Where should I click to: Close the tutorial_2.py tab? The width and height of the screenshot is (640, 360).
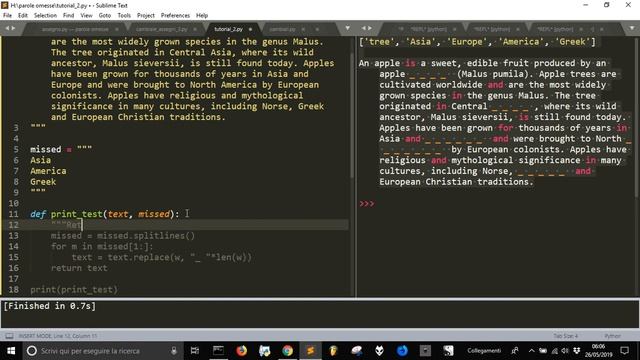click(x=250, y=29)
